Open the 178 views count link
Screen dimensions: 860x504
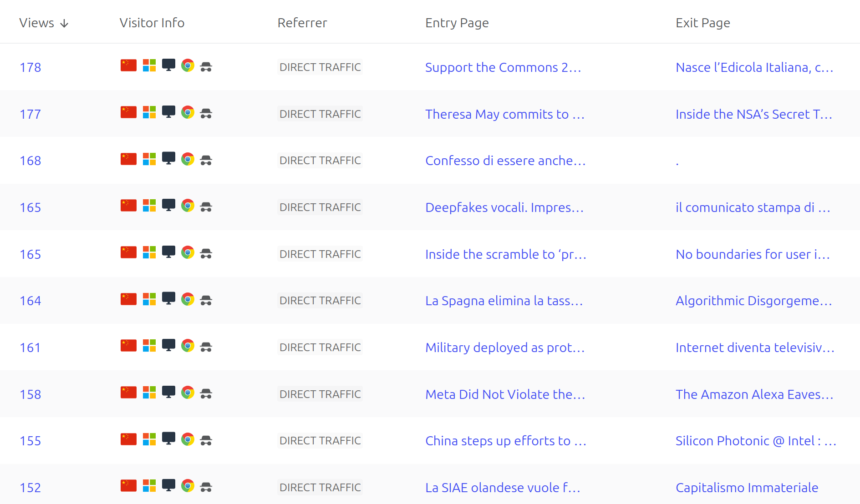[x=30, y=67]
